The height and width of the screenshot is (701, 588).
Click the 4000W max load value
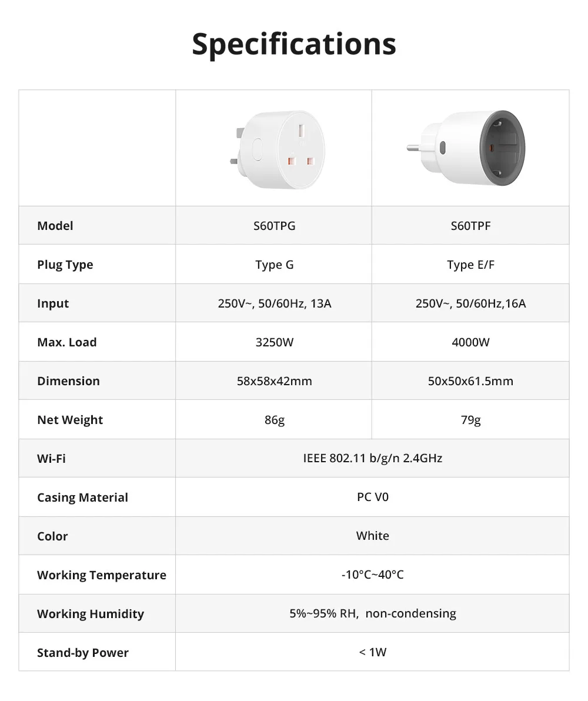click(470, 342)
